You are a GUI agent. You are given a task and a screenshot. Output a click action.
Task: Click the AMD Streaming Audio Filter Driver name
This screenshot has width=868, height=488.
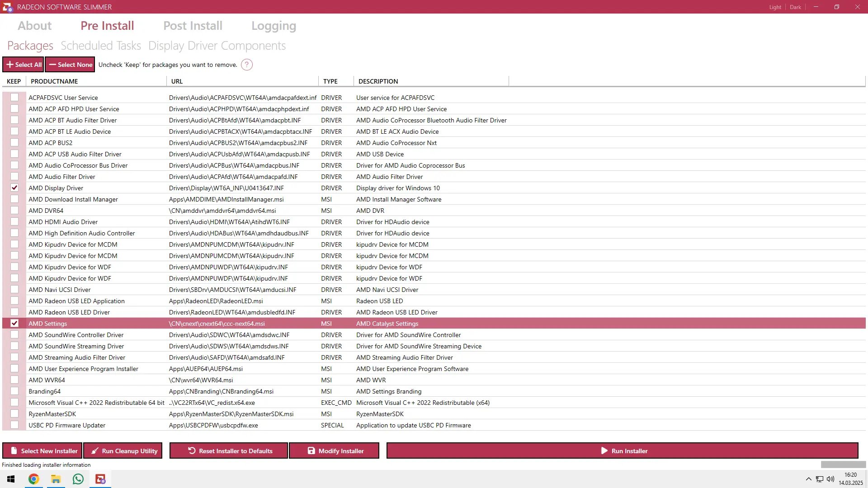coord(77,357)
